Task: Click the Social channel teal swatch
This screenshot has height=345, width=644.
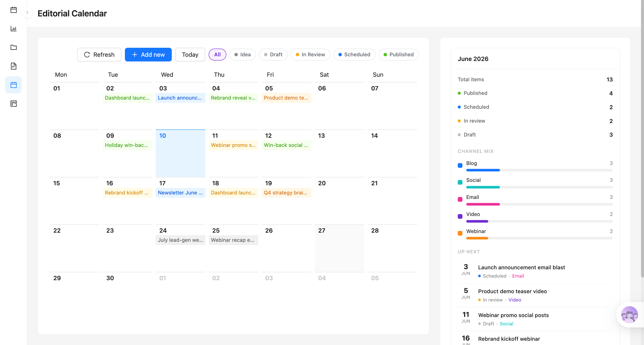Action: click(460, 182)
